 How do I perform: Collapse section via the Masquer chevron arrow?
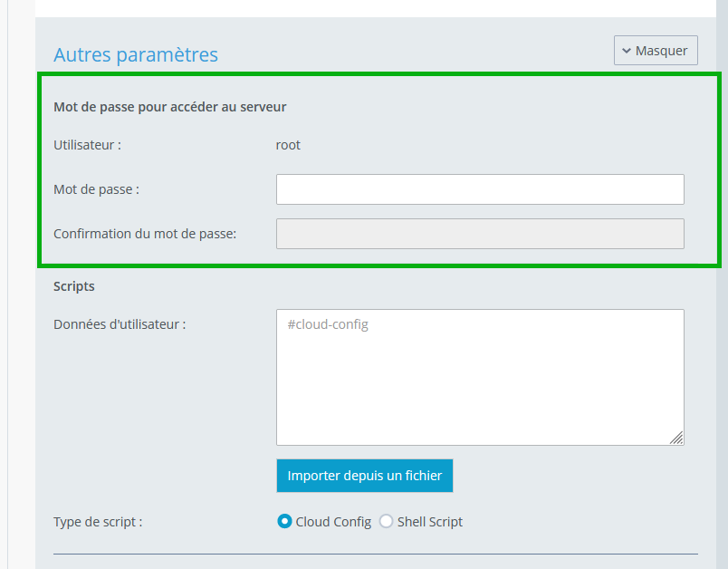627,51
